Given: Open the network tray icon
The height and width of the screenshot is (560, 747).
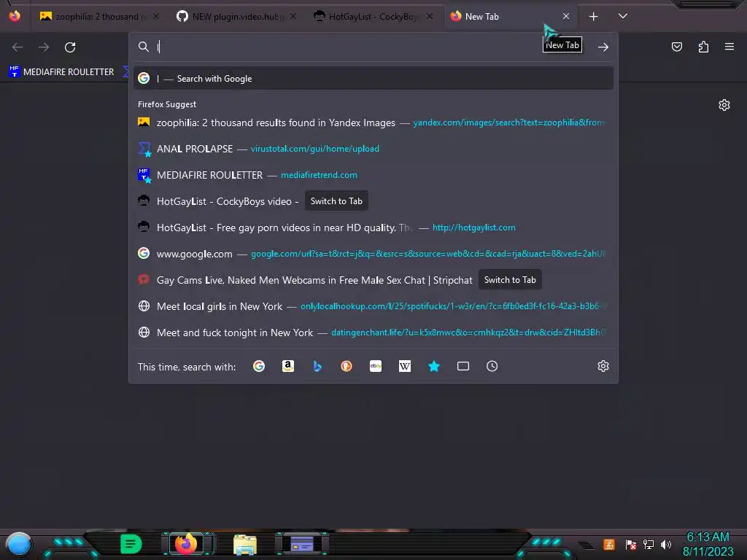Looking at the screenshot, I should 649,544.
